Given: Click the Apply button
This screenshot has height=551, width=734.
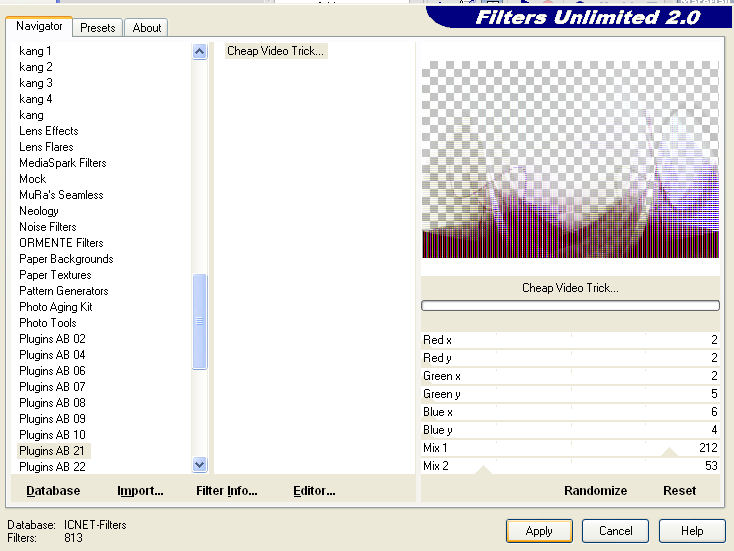Looking at the screenshot, I should click(539, 531).
